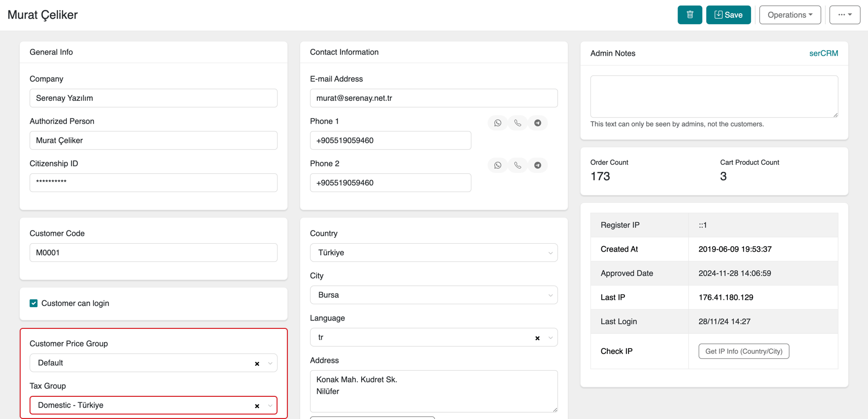Open the City dropdown showing Bursa
Image resolution: width=868 pixels, height=419 pixels.
434,295
